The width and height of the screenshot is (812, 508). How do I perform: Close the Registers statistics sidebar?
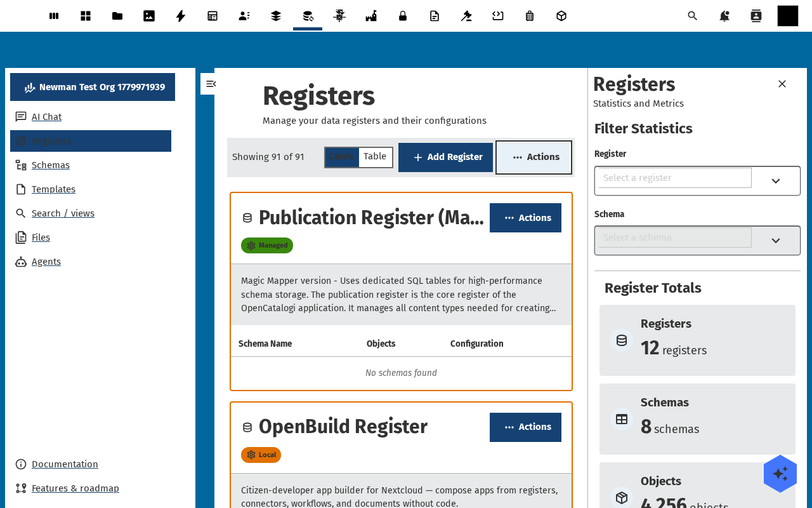coord(782,84)
